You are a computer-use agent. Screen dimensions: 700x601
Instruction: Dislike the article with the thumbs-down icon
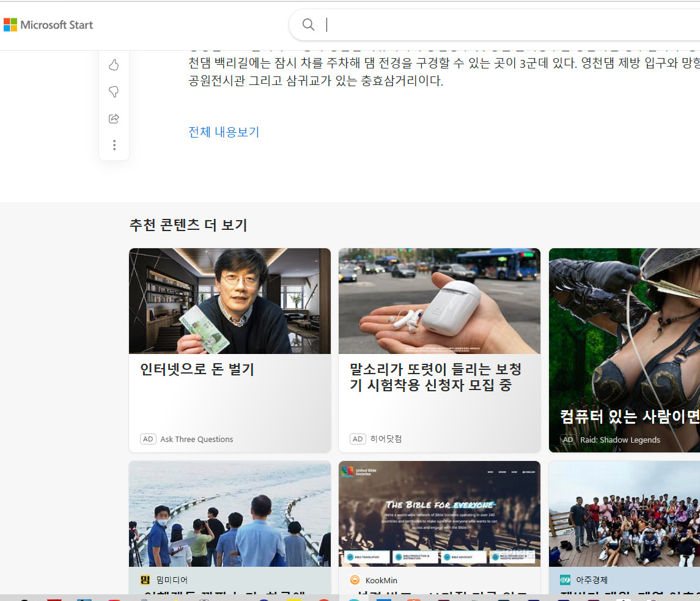point(114,92)
